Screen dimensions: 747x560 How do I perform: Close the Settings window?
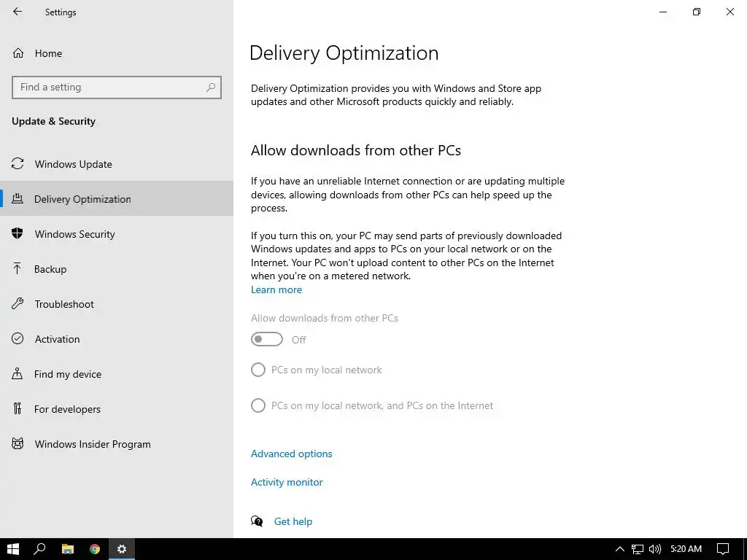[729, 12]
